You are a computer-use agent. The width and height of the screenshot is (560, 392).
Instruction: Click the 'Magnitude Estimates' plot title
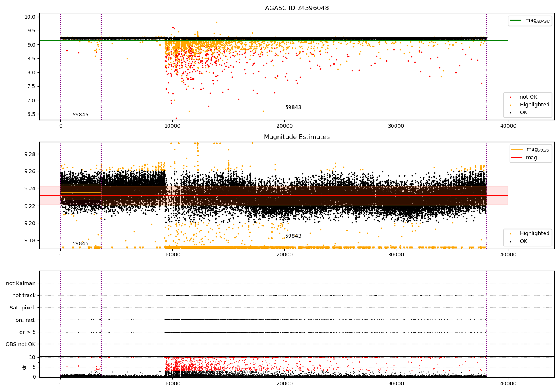tap(297, 137)
